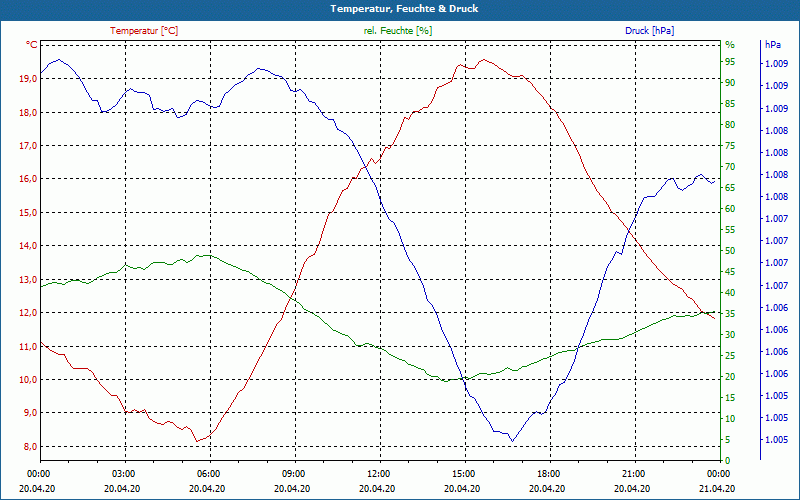
Task: Pick the 55 tick on humidity axis
Action: 730,230
